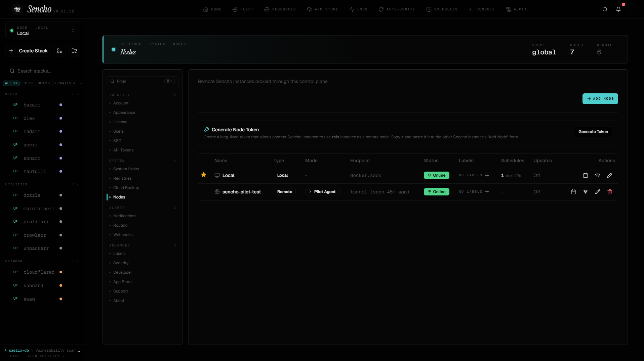Add a label to the Local node row

(x=487, y=175)
